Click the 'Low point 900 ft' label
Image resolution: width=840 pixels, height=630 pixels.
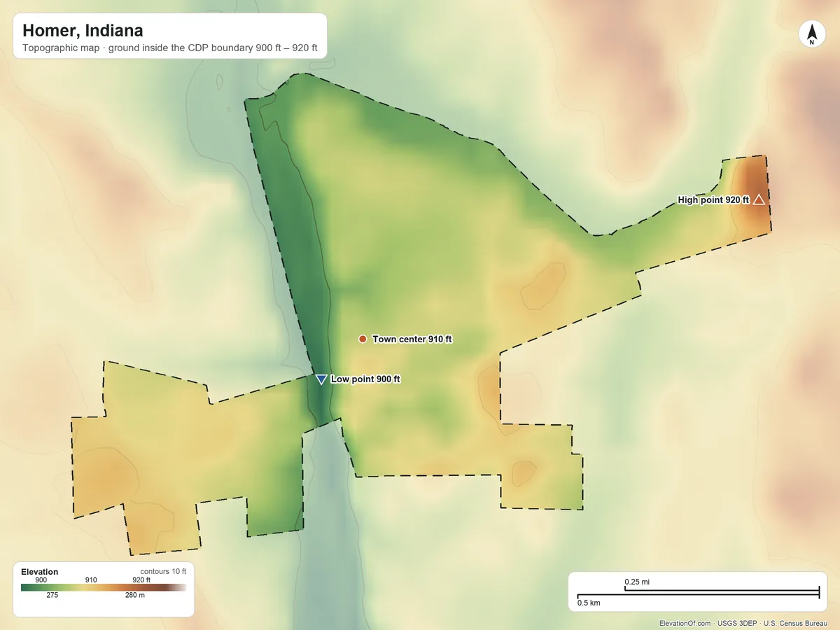[x=365, y=379]
